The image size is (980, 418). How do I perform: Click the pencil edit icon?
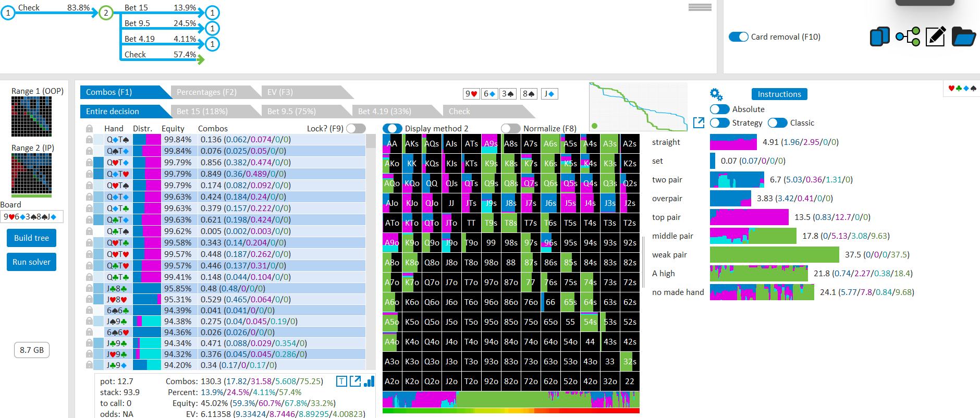click(x=936, y=36)
